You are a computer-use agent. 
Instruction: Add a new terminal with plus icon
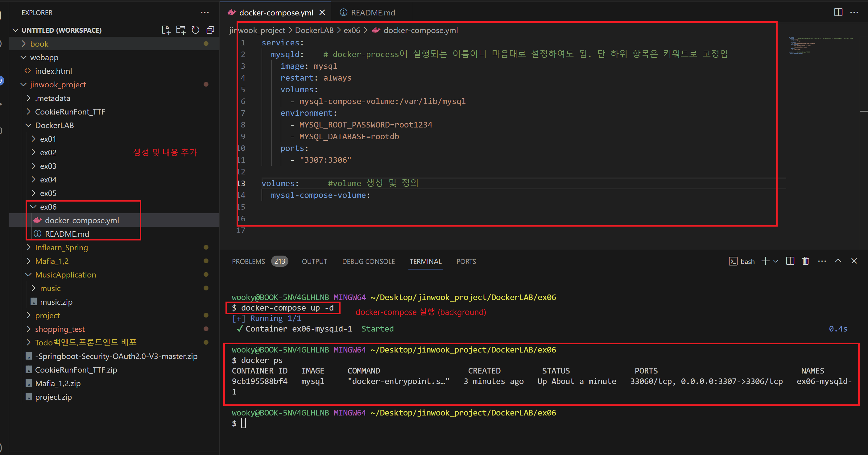(x=765, y=261)
